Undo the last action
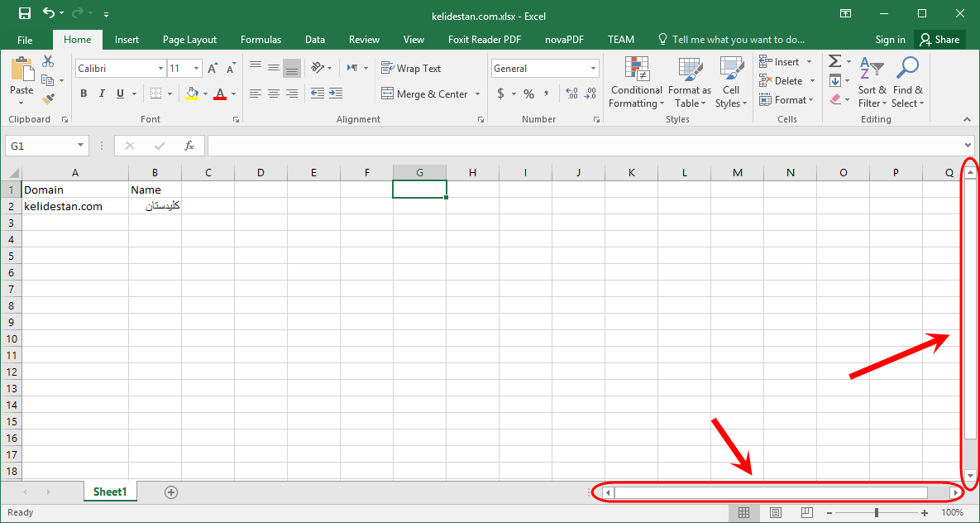Image resolution: width=980 pixels, height=523 pixels. coord(49,13)
